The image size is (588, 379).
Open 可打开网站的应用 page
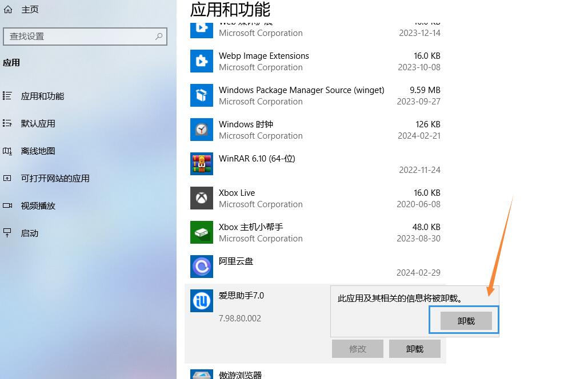[55, 178]
